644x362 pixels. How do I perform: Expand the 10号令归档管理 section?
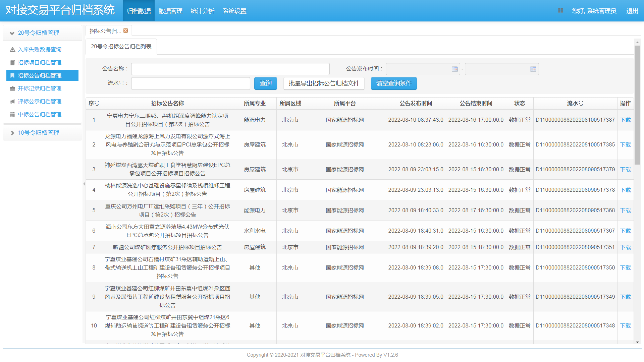click(x=12, y=133)
